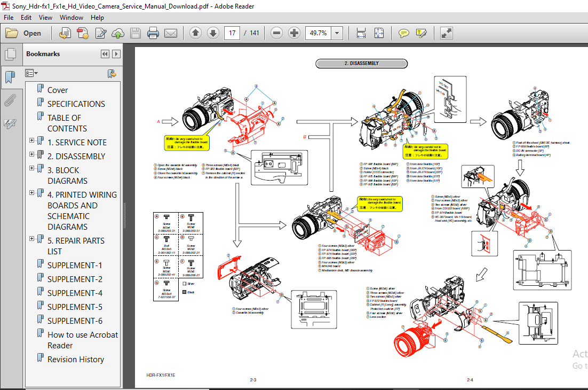Expand the 4. PRINTED WIRING BOARDS bookmark
The height and width of the screenshot is (390, 588).
[x=32, y=193]
